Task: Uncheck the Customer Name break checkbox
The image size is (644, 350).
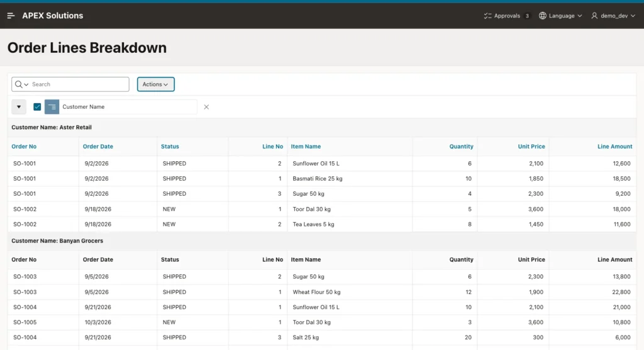Action: point(37,107)
